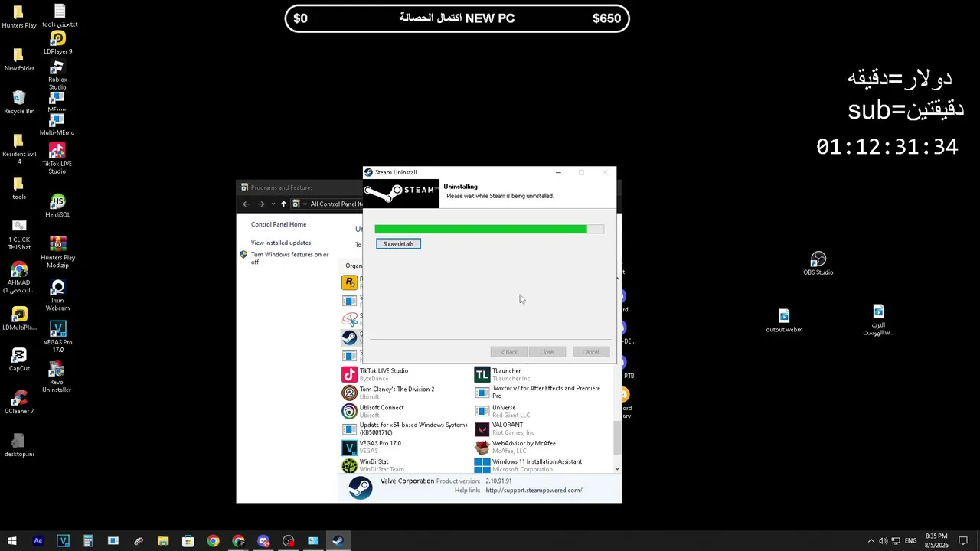The height and width of the screenshot is (551, 980).
Task: Open Calculator from the taskbar
Action: [x=88, y=541]
